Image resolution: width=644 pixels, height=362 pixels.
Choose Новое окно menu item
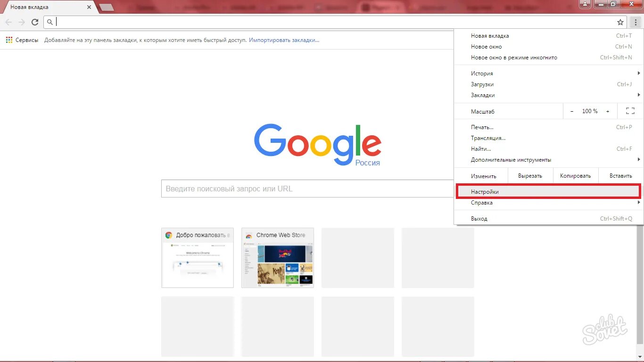(548, 47)
